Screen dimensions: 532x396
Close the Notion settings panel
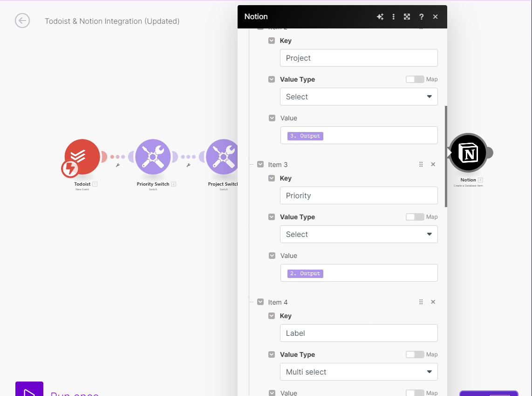[x=435, y=17]
